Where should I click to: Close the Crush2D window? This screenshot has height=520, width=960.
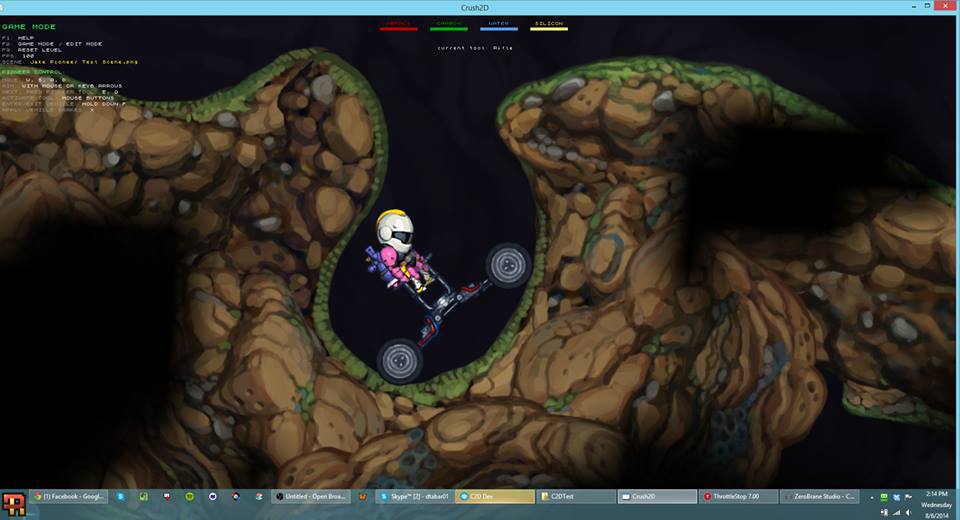pos(943,6)
